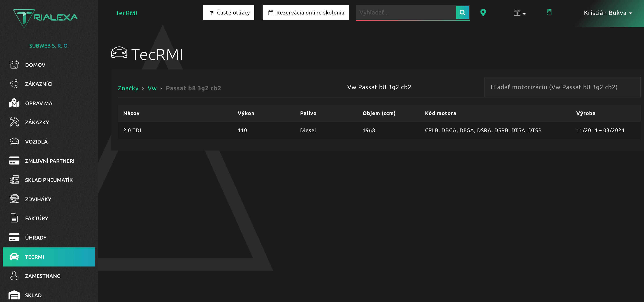
Task: Go to Zamestnanci section
Action: click(49, 276)
